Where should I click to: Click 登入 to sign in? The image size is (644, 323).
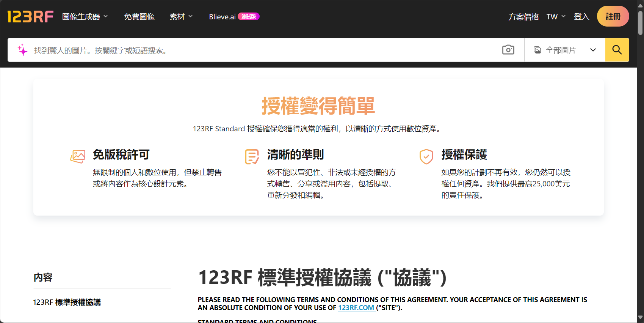[x=581, y=17]
